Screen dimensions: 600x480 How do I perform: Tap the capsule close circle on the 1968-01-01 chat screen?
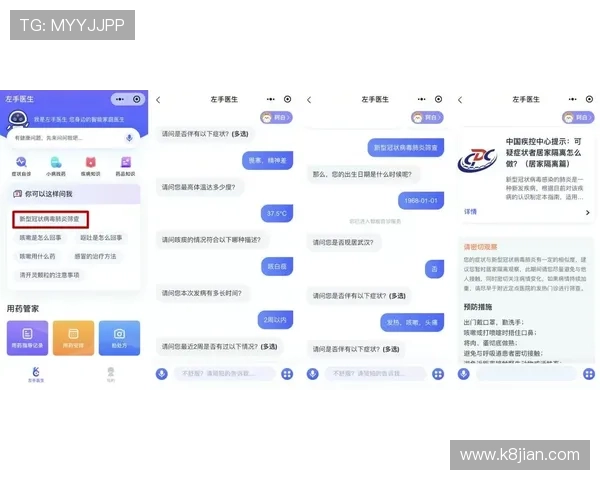point(439,99)
